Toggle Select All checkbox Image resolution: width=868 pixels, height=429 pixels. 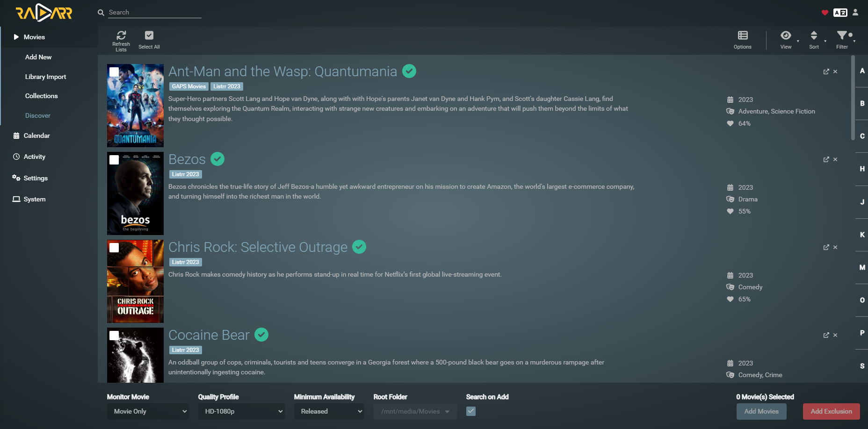coord(149,35)
